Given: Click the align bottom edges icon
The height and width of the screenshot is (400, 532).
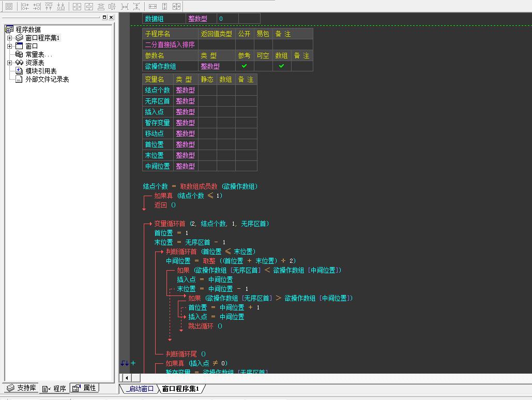Looking at the screenshot, I should (x=60, y=6).
